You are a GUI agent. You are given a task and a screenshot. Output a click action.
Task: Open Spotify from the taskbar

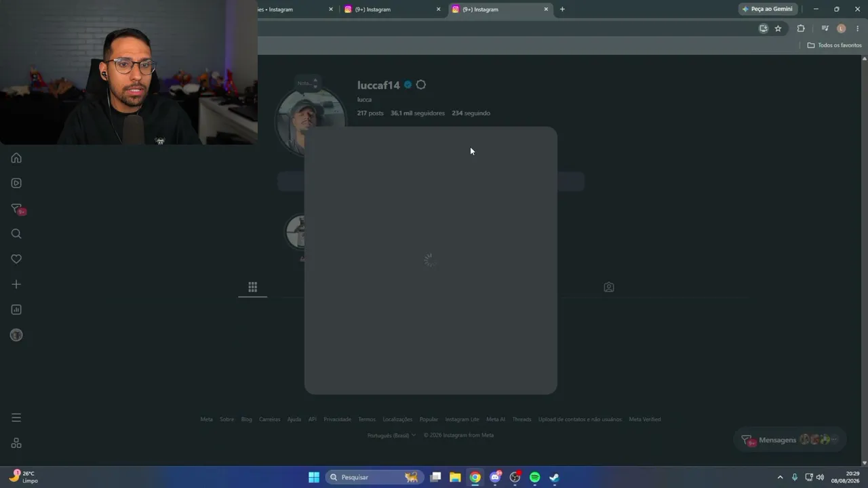tap(534, 477)
